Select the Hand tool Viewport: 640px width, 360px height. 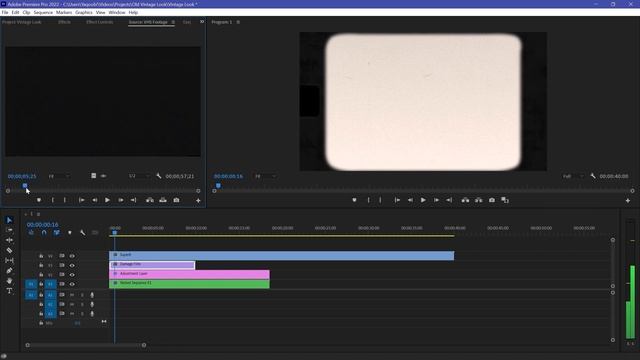[x=9, y=281]
